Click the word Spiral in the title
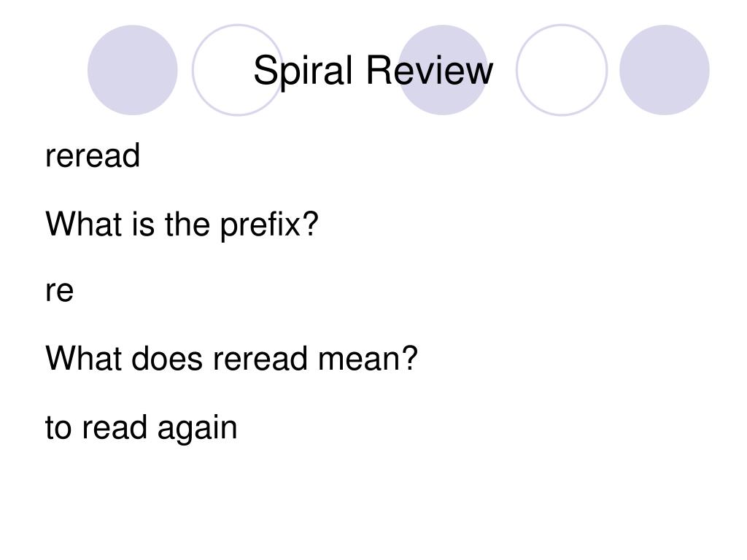 [303, 71]
